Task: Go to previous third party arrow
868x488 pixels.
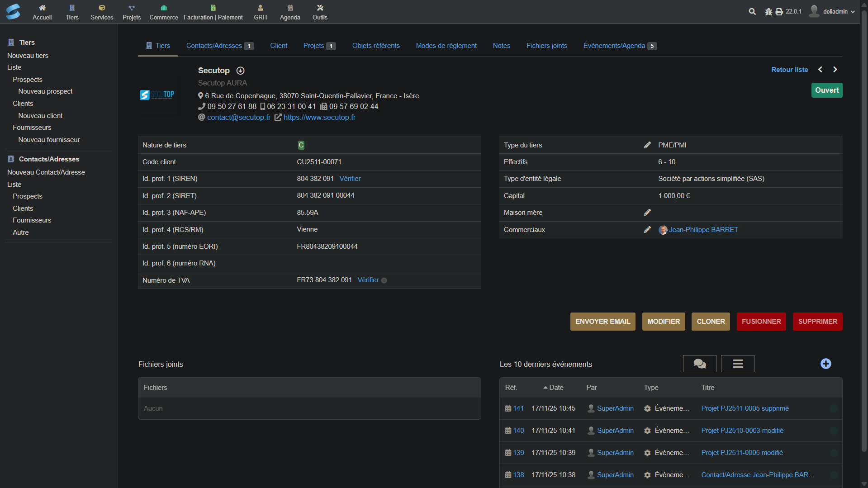Action: (820, 70)
